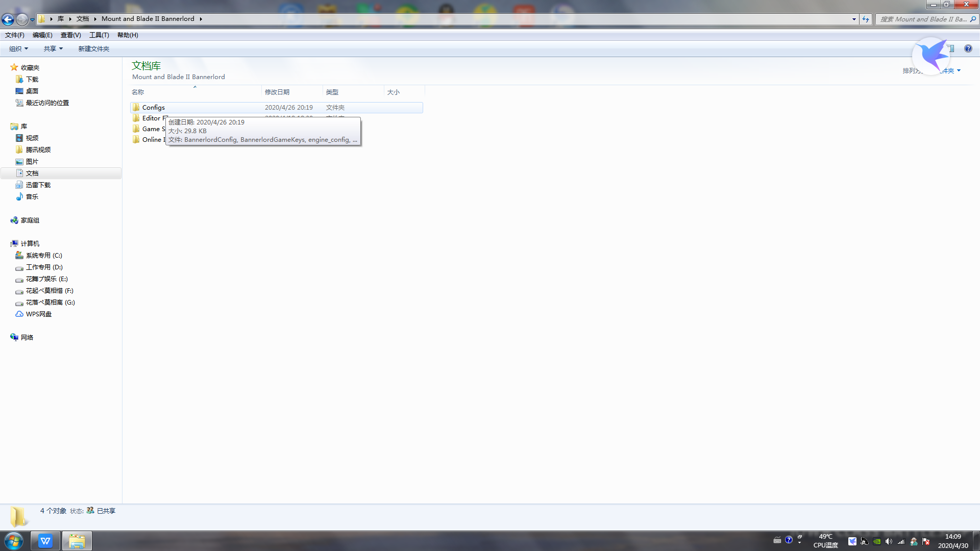Open the 查看(V) menu

tap(70, 34)
